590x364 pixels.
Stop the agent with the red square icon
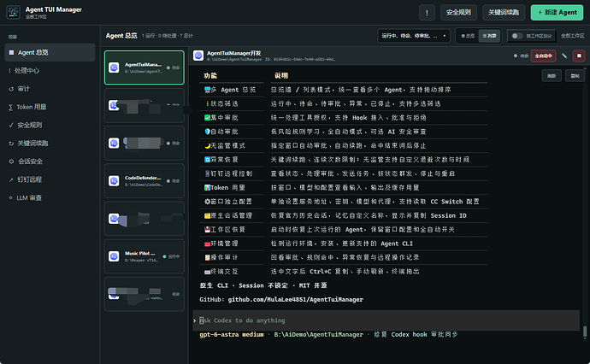click(579, 56)
